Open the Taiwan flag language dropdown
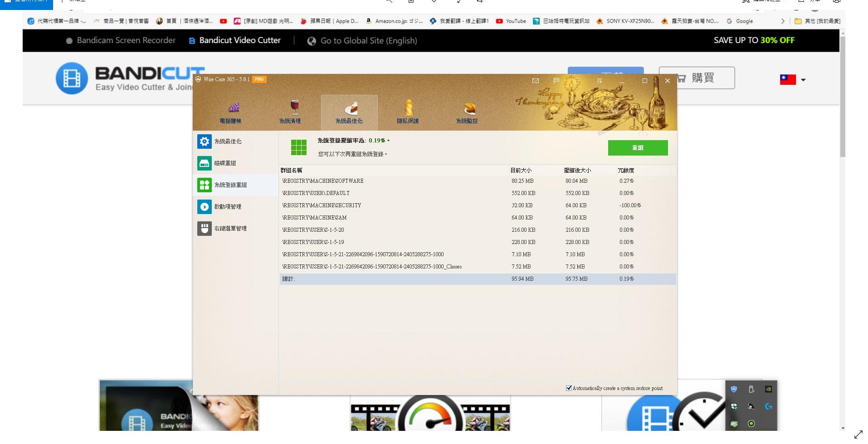The height and width of the screenshot is (444, 868). click(791, 79)
